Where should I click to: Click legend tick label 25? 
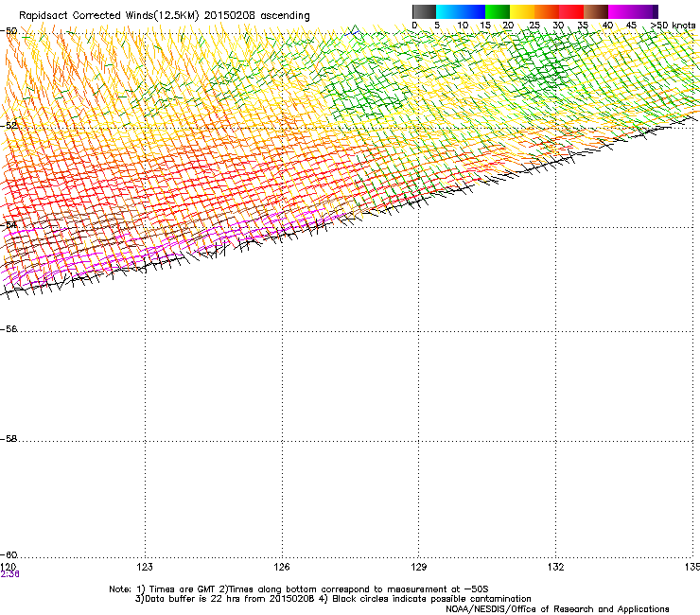click(x=534, y=26)
